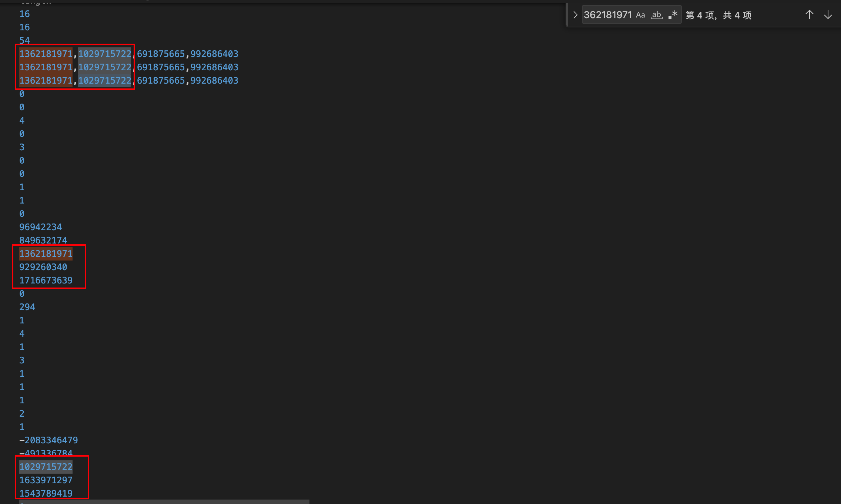Click number 1716673639 in red box
The image size is (841, 504).
[x=46, y=280]
